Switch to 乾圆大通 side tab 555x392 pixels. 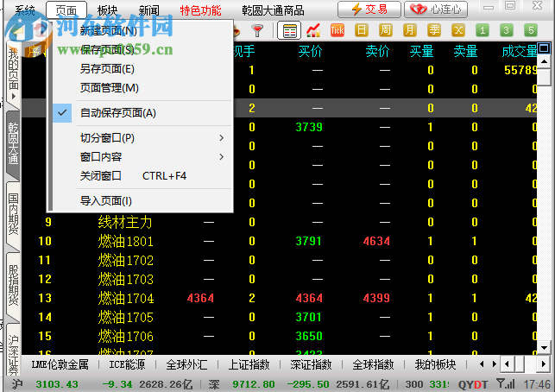click(x=13, y=143)
